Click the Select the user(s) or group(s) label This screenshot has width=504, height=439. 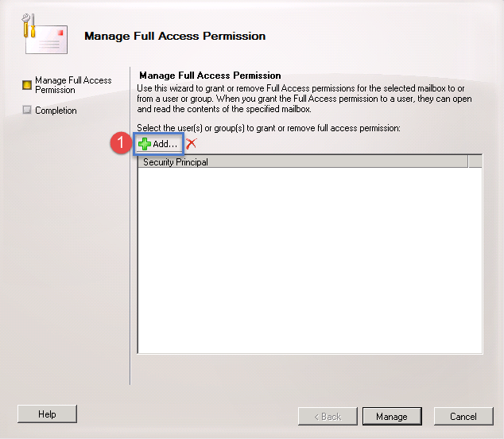269,128
